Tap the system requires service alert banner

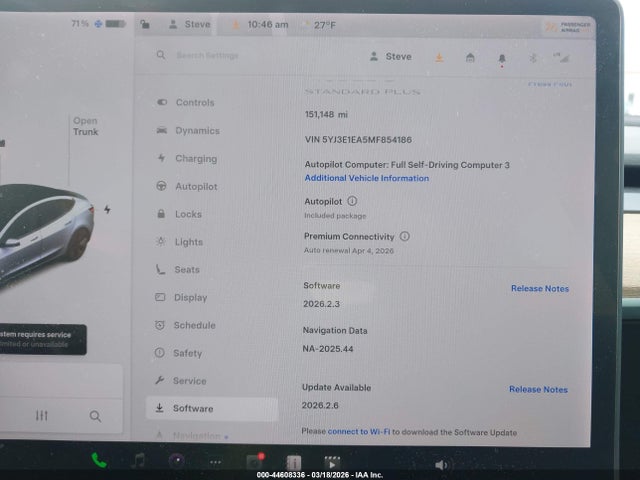pyautogui.click(x=43, y=339)
